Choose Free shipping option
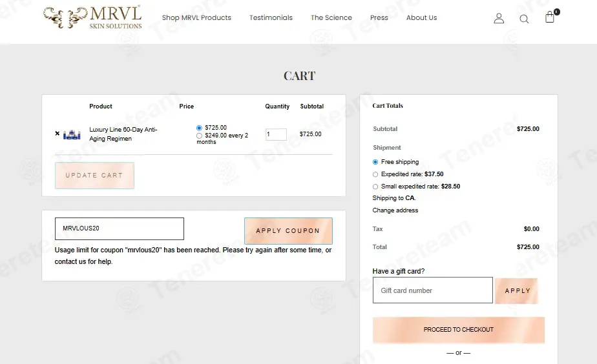Viewport: 597px width, 364px height. (375, 162)
